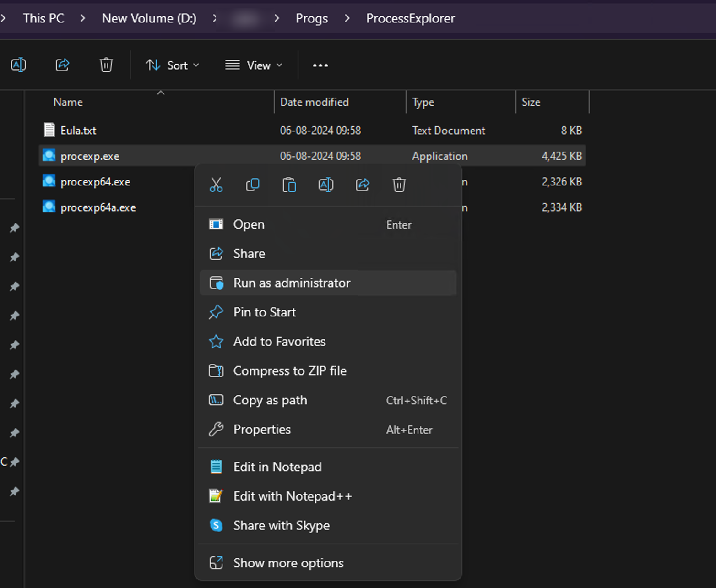
Task: Open the Sort dropdown in toolbar
Action: click(173, 65)
